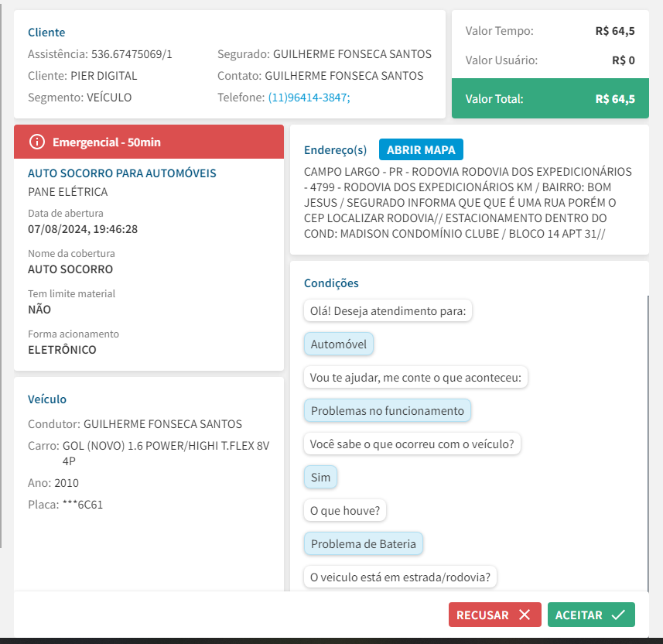Select the "Problema de Bateria" answer bubble

[x=363, y=544]
